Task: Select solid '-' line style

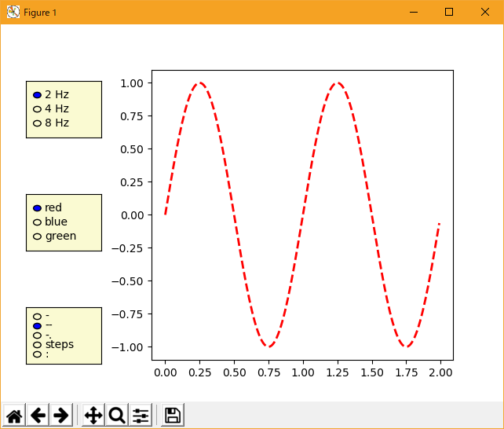Action: [x=37, y=316]
